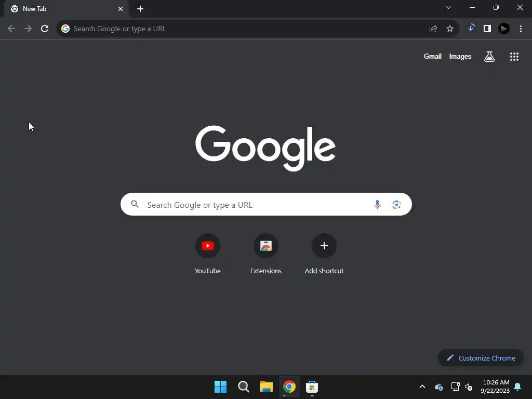532x399 pixels.
Task: Click Chrome icon in taskbar
Action: click(x=289, y=387)
